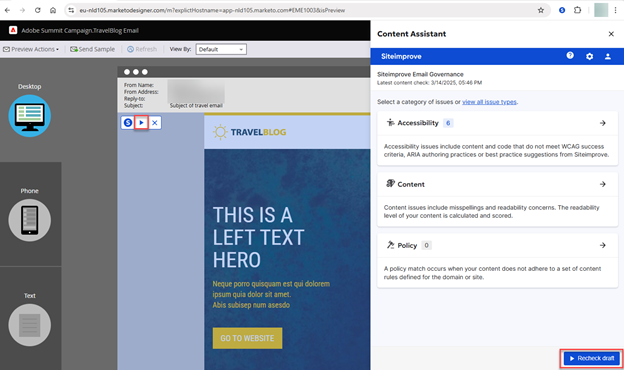The image size is (624, 370).
Task: Click the THIS IS A LEFT TEXT HERO heading
Action: [x=258, y=238]
